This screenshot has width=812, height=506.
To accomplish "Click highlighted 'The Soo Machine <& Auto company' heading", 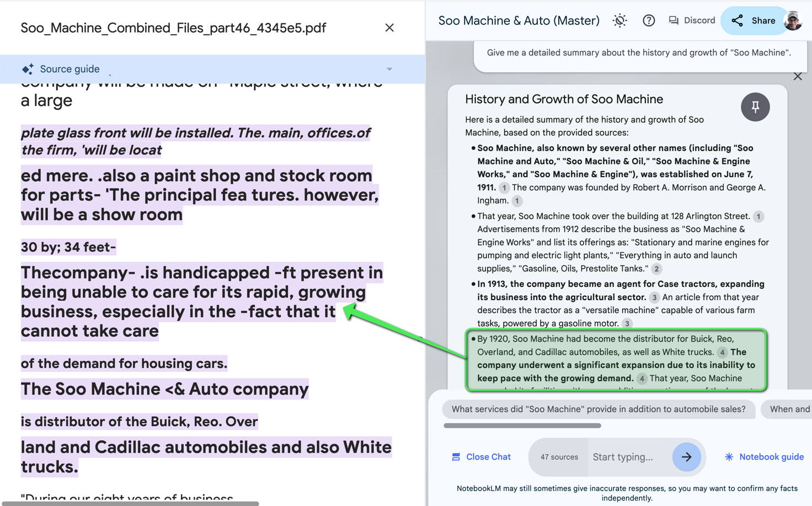I will coord(164,389).
